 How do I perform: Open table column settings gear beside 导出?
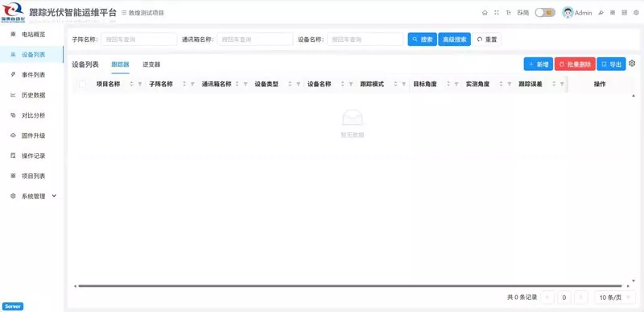(x=632, y=64)
